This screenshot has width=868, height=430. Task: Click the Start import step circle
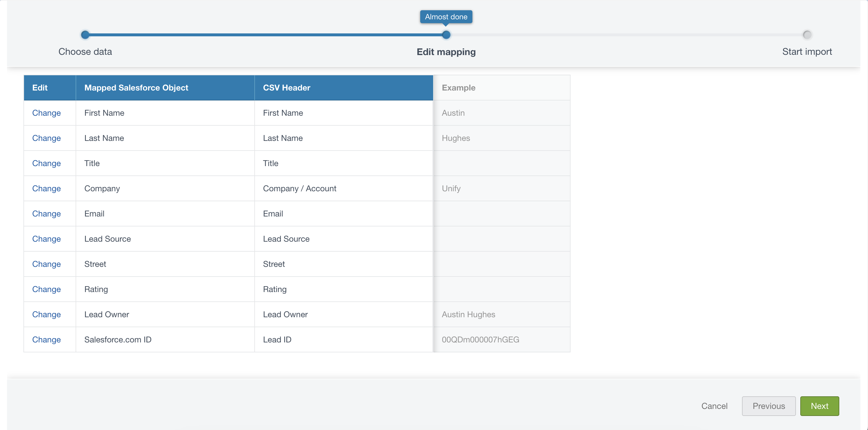(x=807, y=35)
